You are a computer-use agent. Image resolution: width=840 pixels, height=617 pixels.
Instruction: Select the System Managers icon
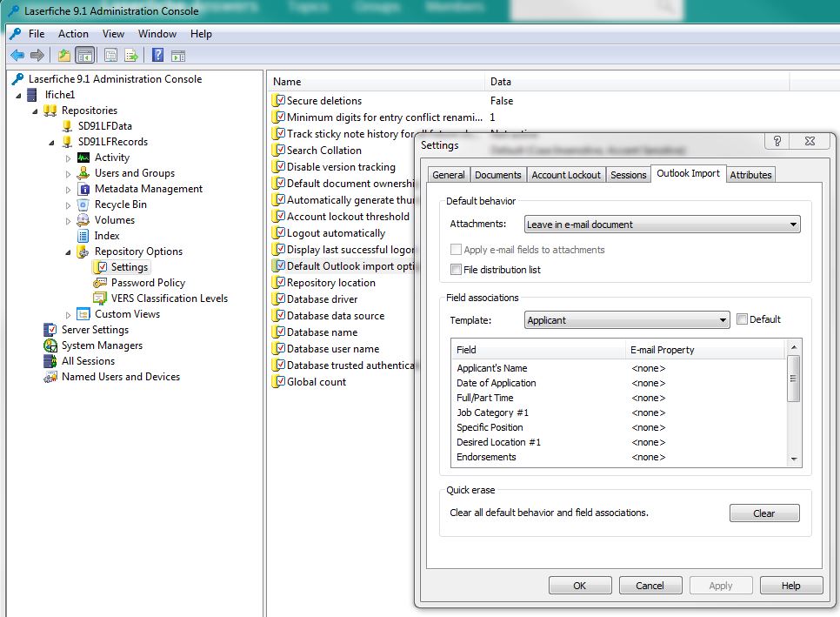[50, 345]
